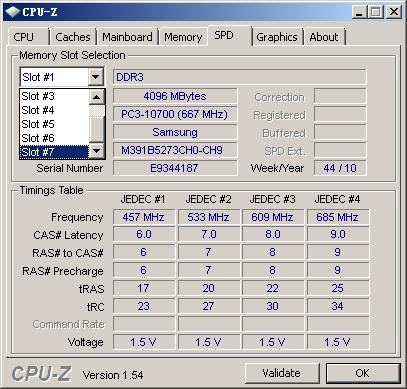Click the DDR3 memory type field

(240, 77)
